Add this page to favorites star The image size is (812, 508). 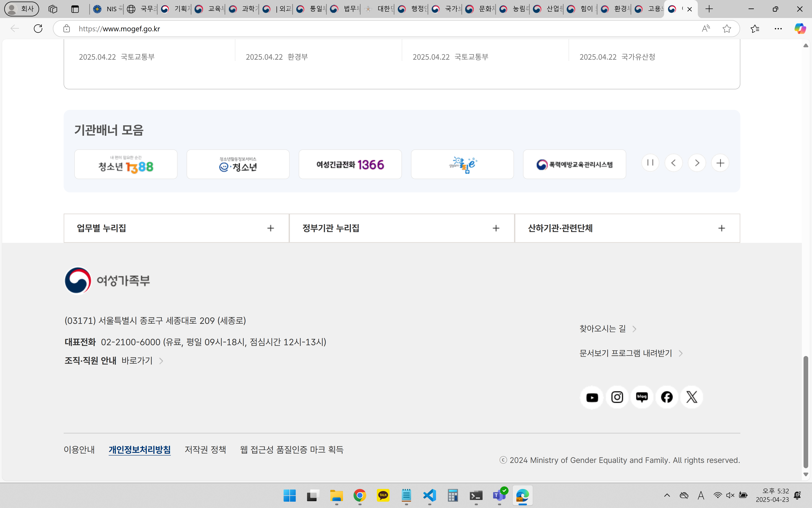[x=727, y=29]
